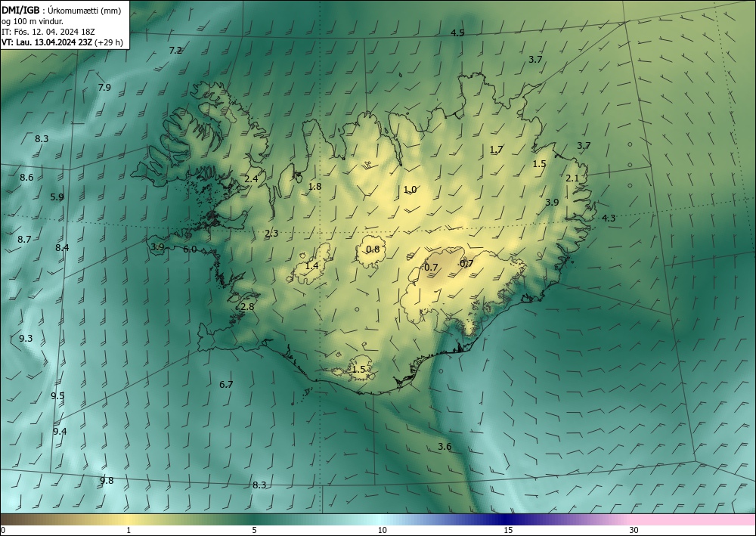Click the 9.5 value label
756x536 pixels.
pos(58,395)
